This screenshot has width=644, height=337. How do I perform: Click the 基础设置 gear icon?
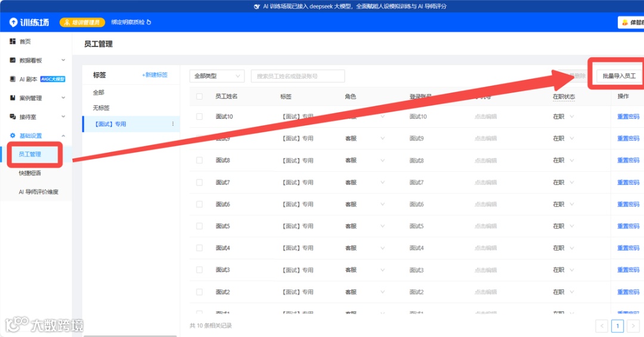pos(13,135)
